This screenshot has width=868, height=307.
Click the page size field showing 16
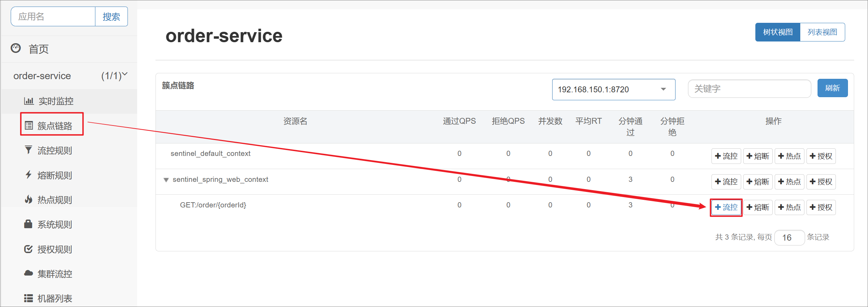790,238
